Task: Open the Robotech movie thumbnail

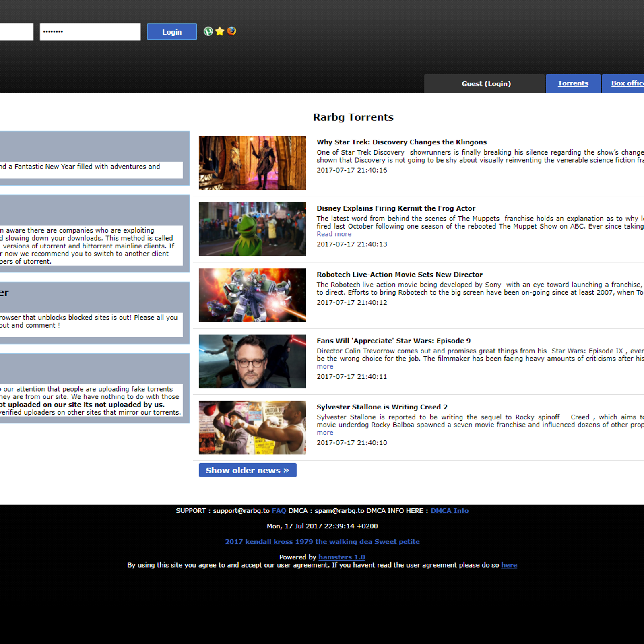Action: (x=252, y=295)
